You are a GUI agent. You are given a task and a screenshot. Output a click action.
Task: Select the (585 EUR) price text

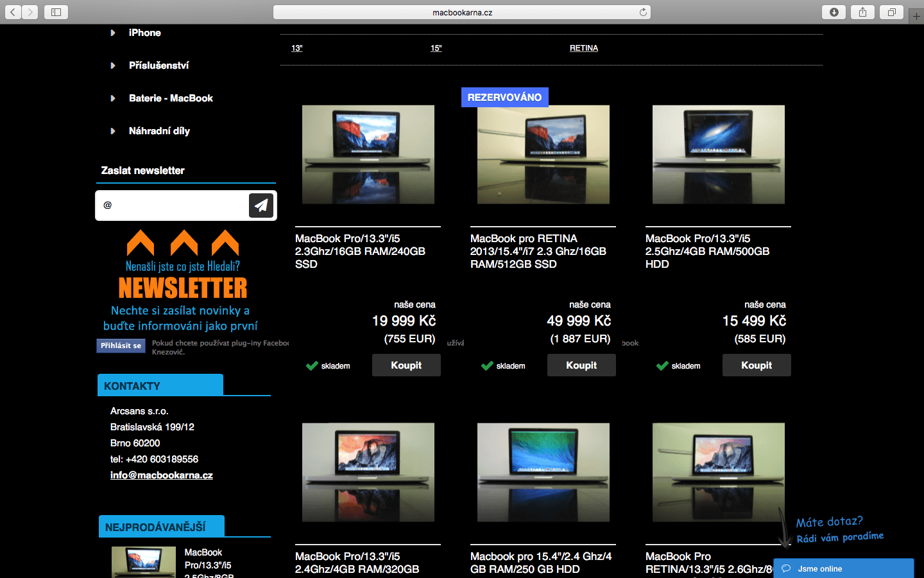click(x=760, y=338)
